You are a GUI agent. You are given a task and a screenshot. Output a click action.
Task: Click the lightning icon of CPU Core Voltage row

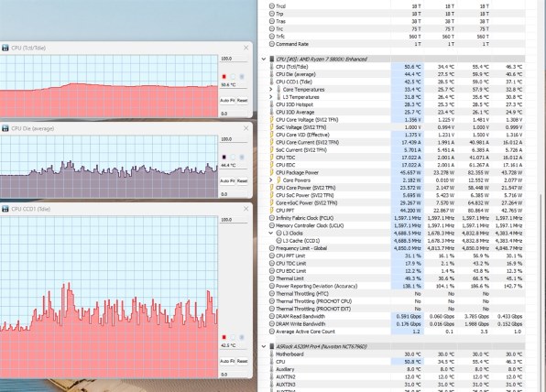pyautogui.click(x=272, y=120)
